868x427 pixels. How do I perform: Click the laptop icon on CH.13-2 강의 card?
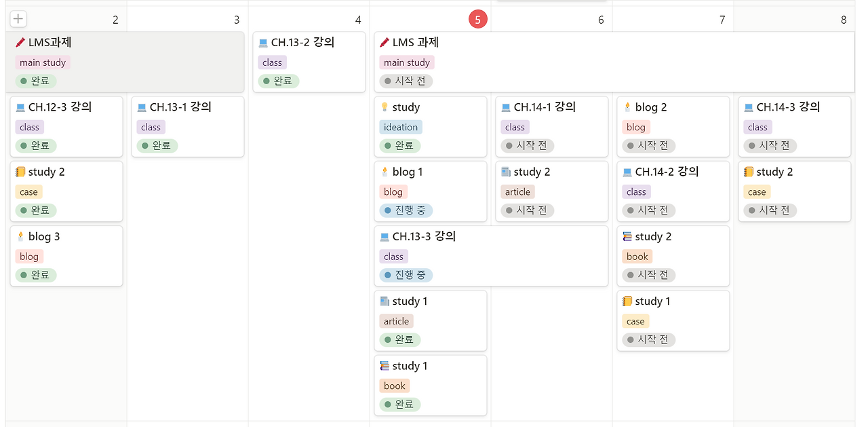click(x=264, y=41)
